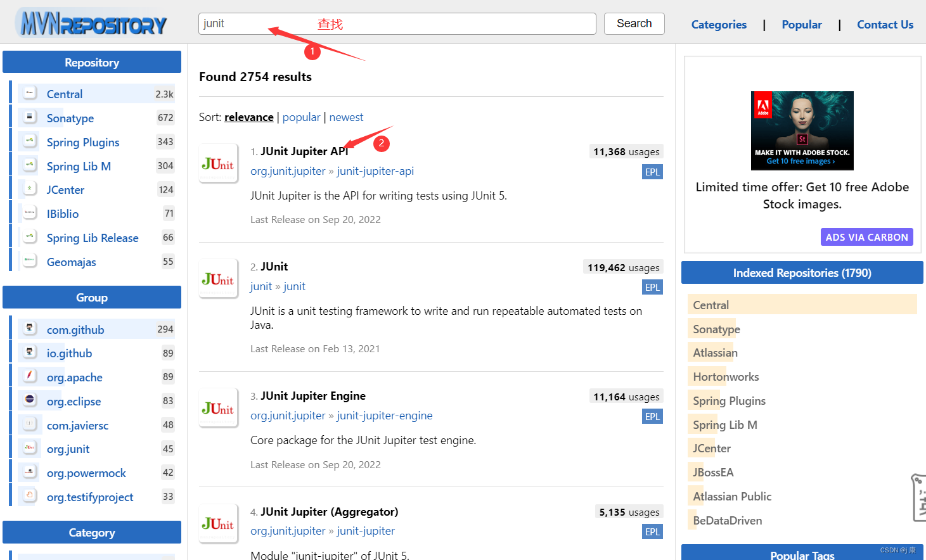
Task: Select Sonatype from Indexed Repositories list
Action: (715, 328)
